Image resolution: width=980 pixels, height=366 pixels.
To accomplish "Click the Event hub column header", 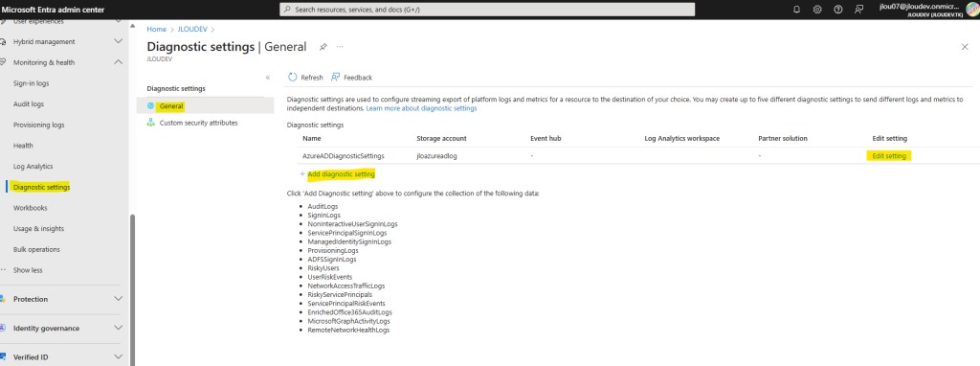I will tap(546, 138).
